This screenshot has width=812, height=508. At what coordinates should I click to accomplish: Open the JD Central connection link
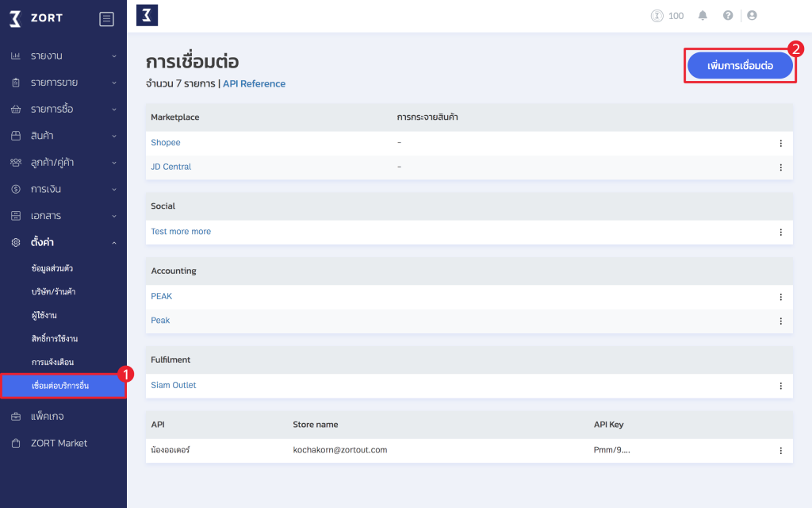click(171, 167)
